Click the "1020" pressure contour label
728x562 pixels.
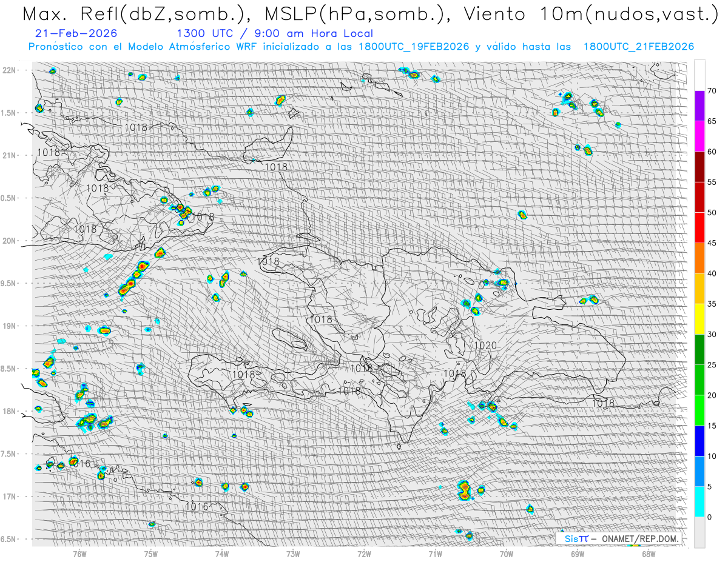point(485,346)
